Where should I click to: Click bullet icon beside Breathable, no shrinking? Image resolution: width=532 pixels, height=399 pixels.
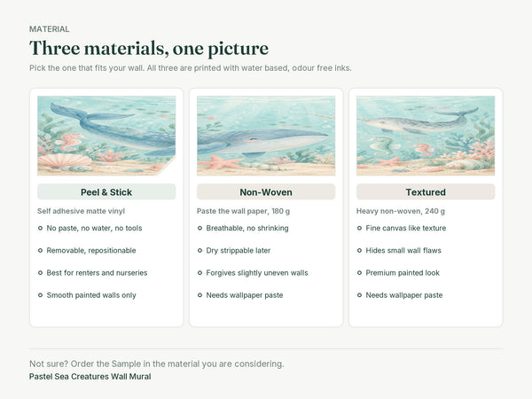point(199,228)
